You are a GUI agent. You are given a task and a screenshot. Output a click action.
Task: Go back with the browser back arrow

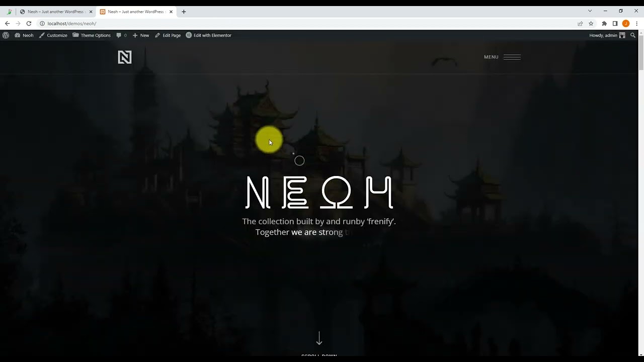(x=7, y=24)
